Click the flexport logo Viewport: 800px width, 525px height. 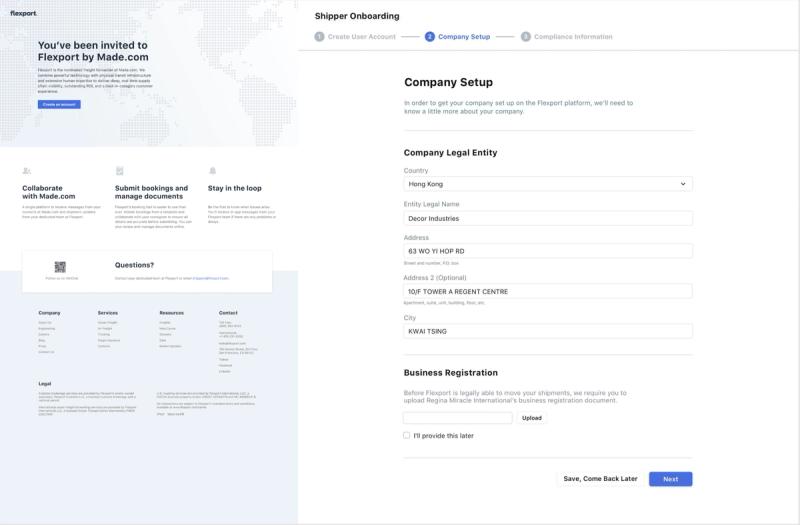tap(23, 13)
